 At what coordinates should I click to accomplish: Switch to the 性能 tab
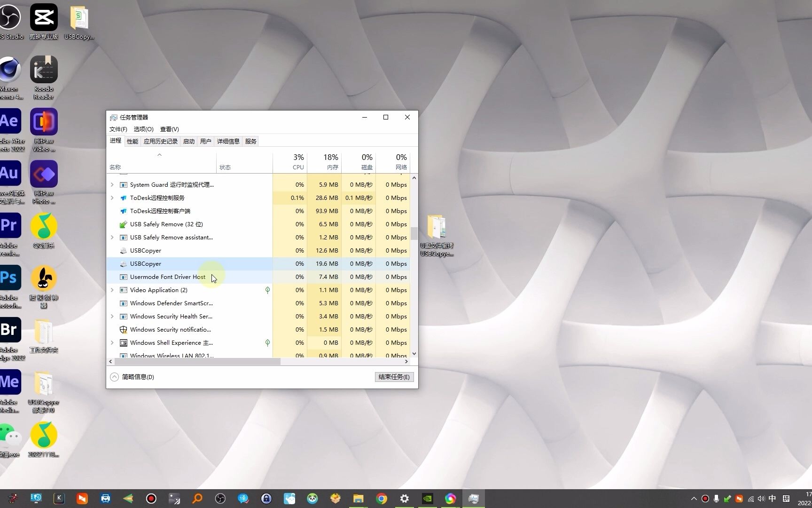pos(133,141)
